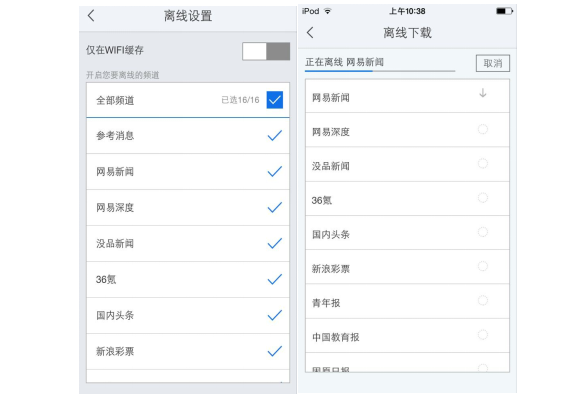The height and width of the screenshot is (403, 583).
Task: Tap the WiFi signal icon in the status bar
Action: pos(327,11)
